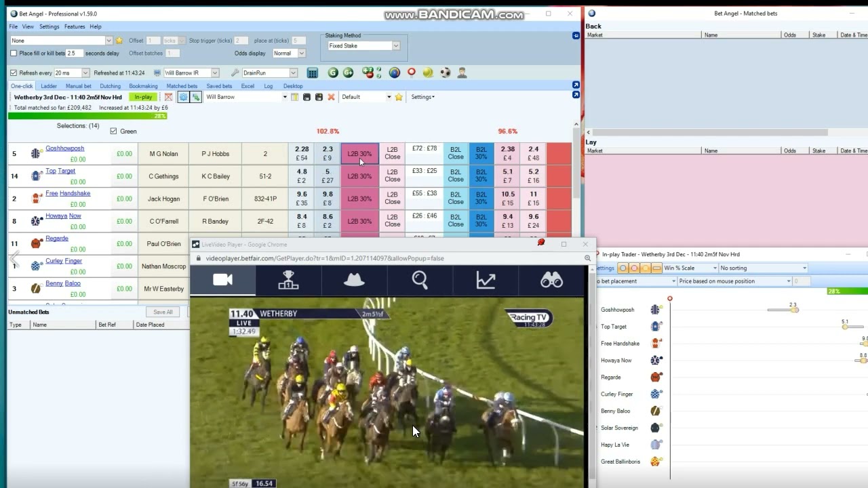
Task: Click the green 28% progress bar
Action: [87, 116]
